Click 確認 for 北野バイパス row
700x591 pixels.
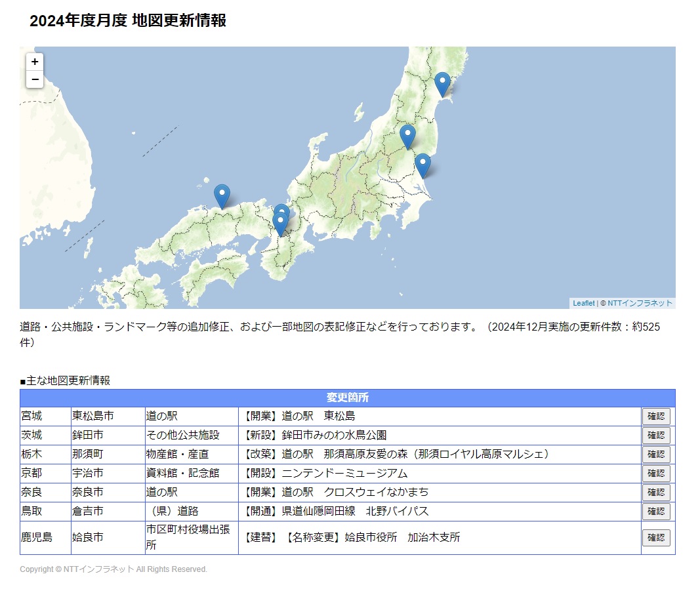click(x=656, y=512)
